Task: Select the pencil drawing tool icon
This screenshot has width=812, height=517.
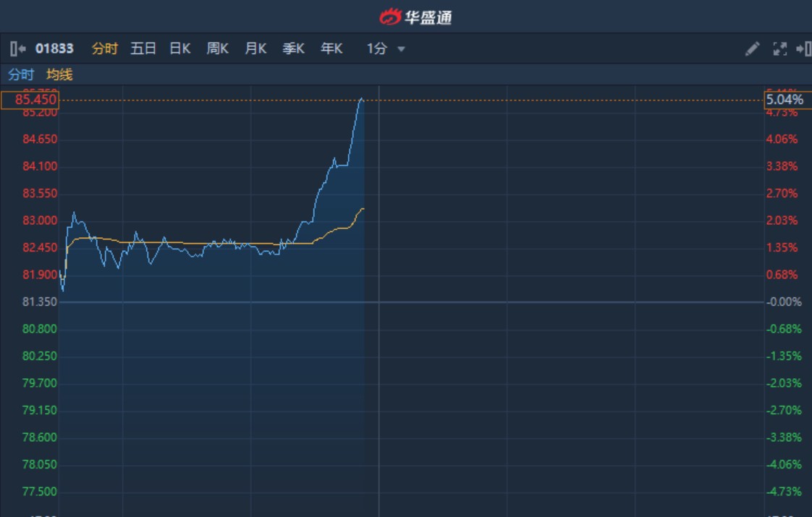Action: point(753,48)
